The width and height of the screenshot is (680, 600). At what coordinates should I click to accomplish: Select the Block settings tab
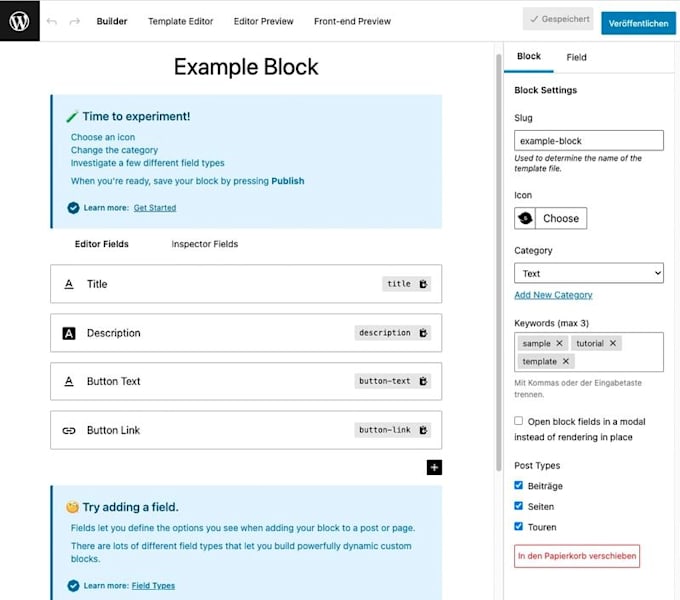point(529,56)
